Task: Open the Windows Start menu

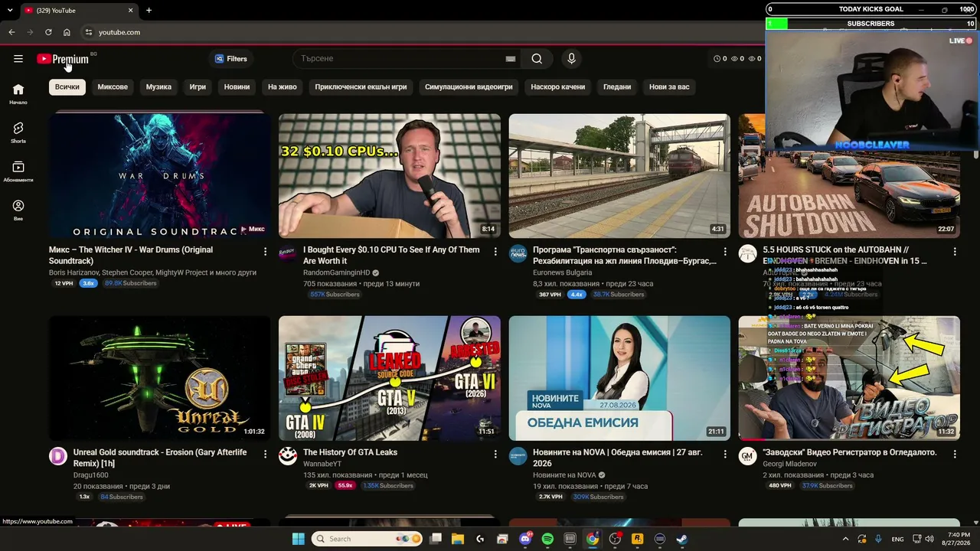Action: (x=299, y=539)
